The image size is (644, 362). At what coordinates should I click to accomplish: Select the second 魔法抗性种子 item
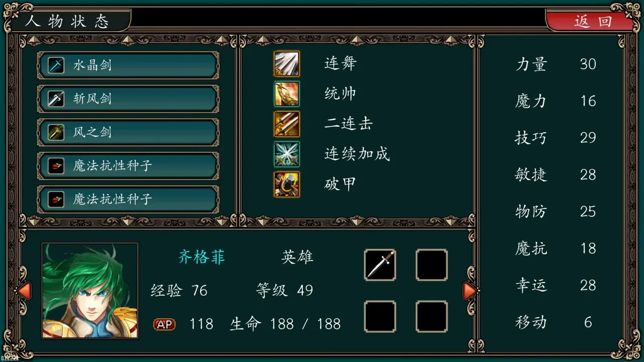pyautogui.click(x=128, y=200)
